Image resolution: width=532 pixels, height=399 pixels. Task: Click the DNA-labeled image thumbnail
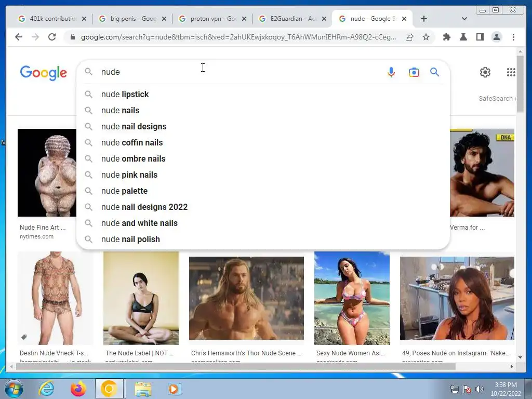(482, 172)
